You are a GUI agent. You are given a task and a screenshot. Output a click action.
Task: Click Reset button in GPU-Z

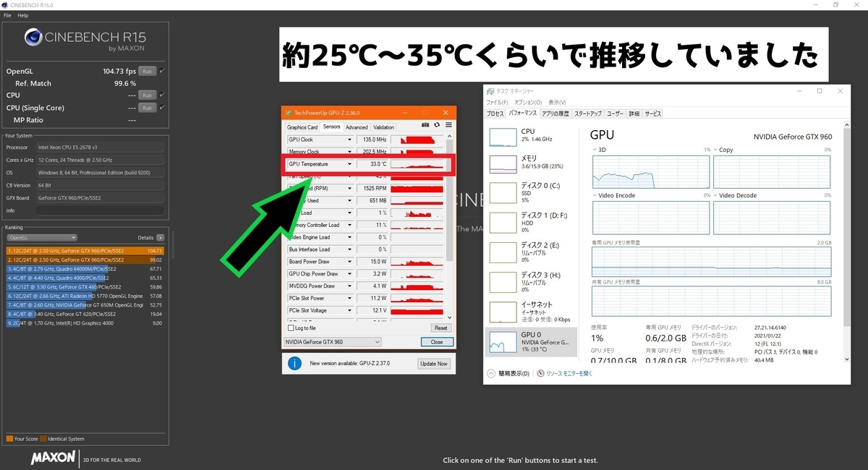tap(441, 328)
